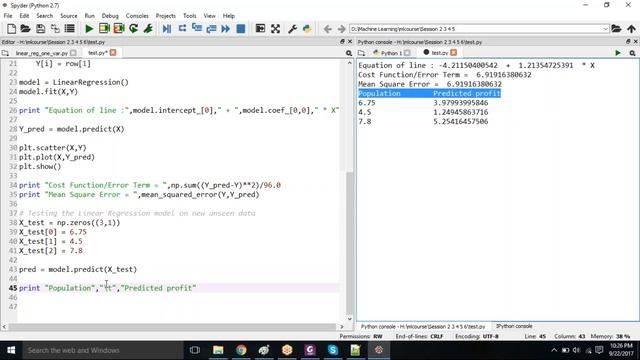
Task: Open the File menu
Action: pyautogui.click(x=8, y=16)
